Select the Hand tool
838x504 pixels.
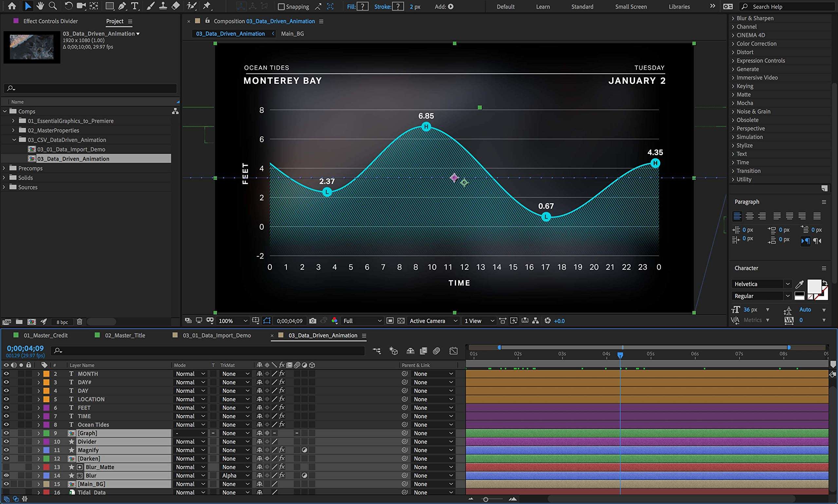coord(40,6)
